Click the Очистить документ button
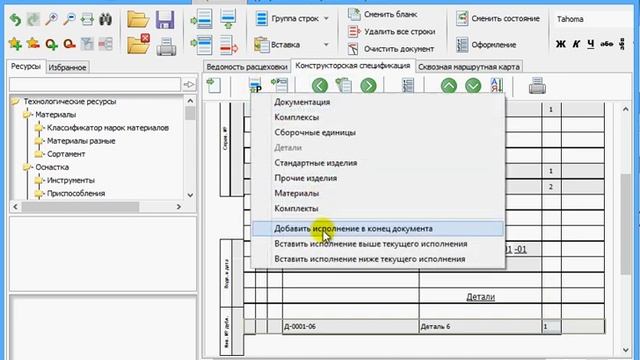Screen dimensions: 640x360 [391, 49]
